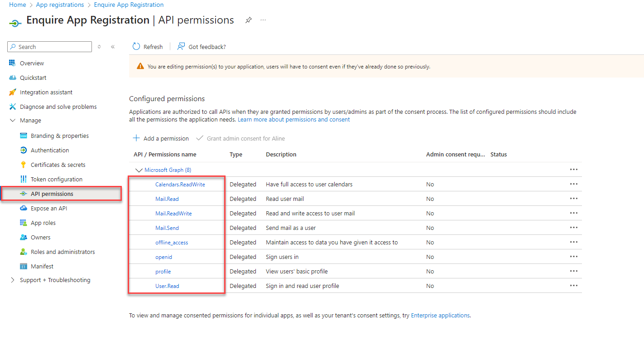Click the Refresh button label
Viewport: 644px width, 341px height.
(153, 47)
